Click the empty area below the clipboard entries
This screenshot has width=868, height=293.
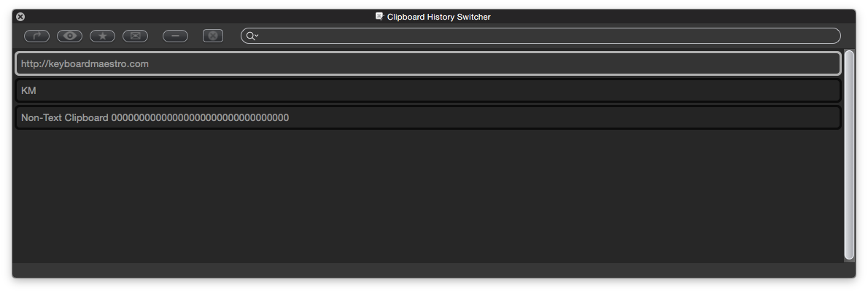point(428,196)
